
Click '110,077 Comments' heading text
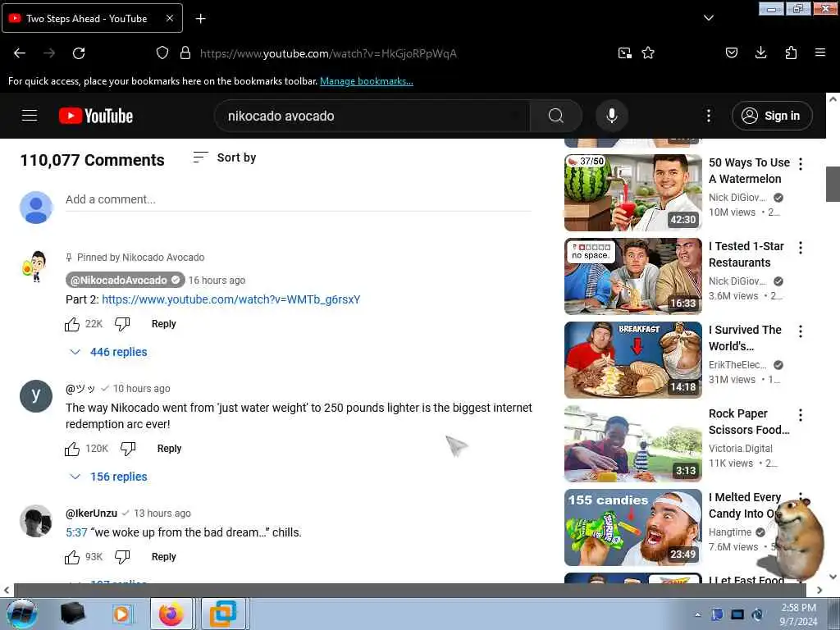(x=92, y=160)
